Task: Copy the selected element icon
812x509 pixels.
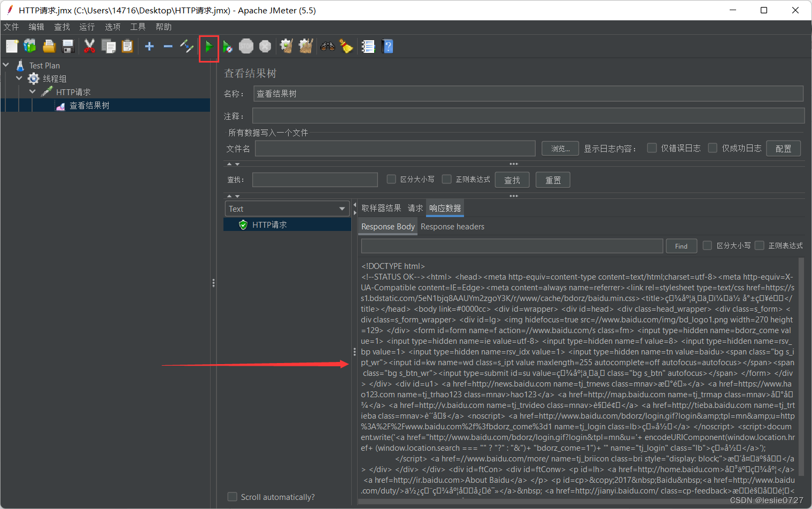Action: (x=109, y=47)
